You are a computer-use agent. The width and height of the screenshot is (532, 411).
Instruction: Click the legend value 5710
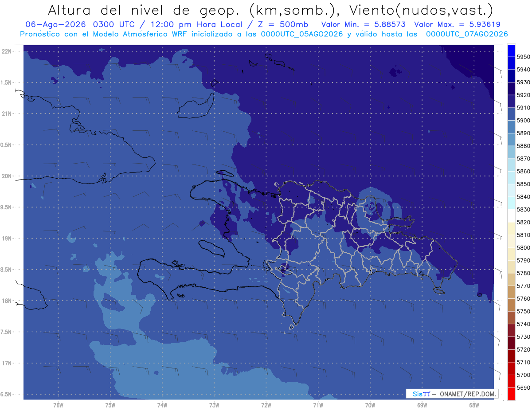(524, 362)
